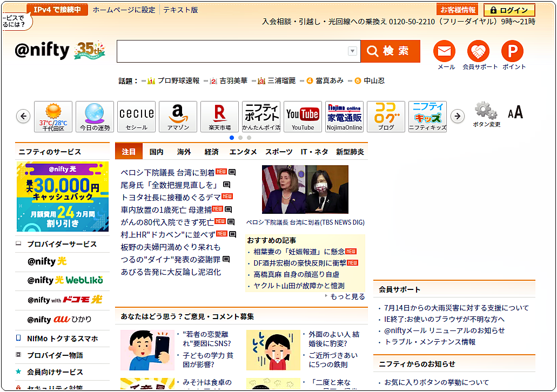The width and height of the screenshot is (557, 392).
Task: Click the comment icon beside ペロシ下院議長 headline
Action: 232,172
